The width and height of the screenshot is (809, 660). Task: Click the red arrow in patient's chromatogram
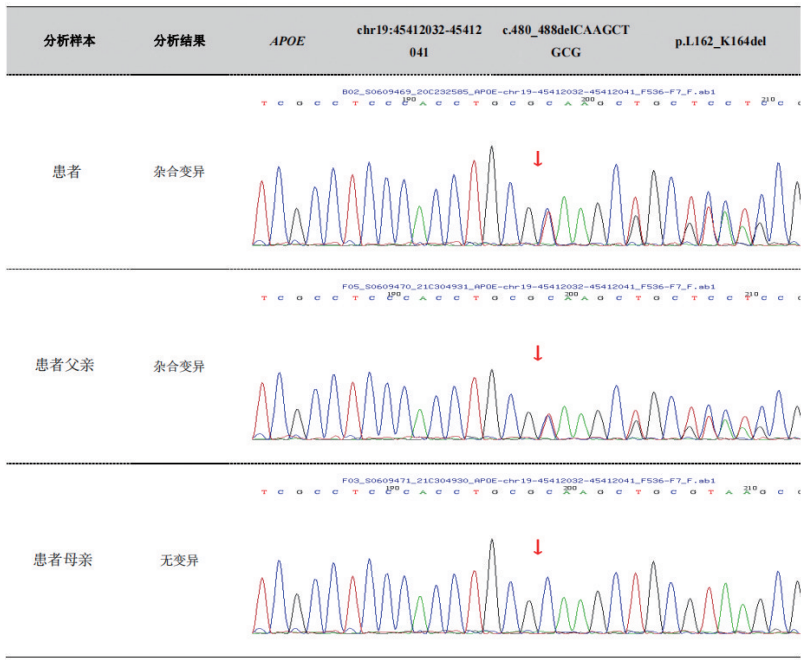point(537,159)
